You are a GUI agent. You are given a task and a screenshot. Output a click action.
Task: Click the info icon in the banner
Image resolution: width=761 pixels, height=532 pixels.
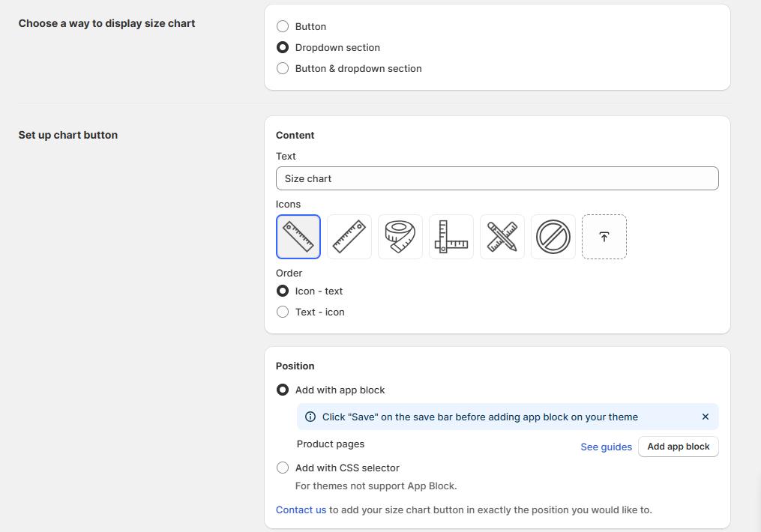click(310, 417)
